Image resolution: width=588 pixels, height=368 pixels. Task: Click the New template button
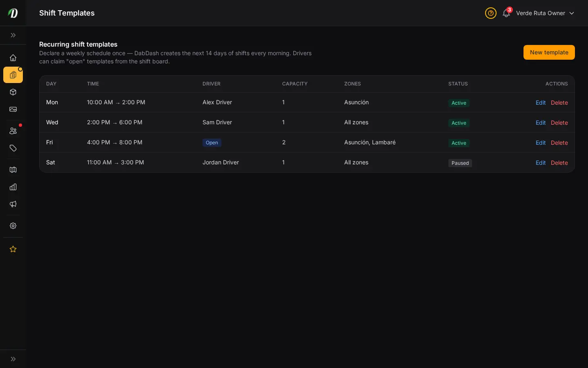click(549, 52)
